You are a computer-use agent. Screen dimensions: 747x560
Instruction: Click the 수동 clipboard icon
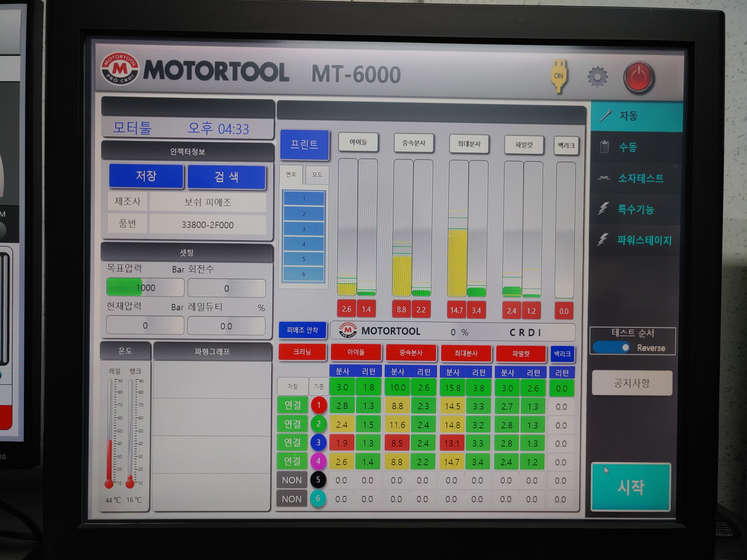(x=604, y=147)
